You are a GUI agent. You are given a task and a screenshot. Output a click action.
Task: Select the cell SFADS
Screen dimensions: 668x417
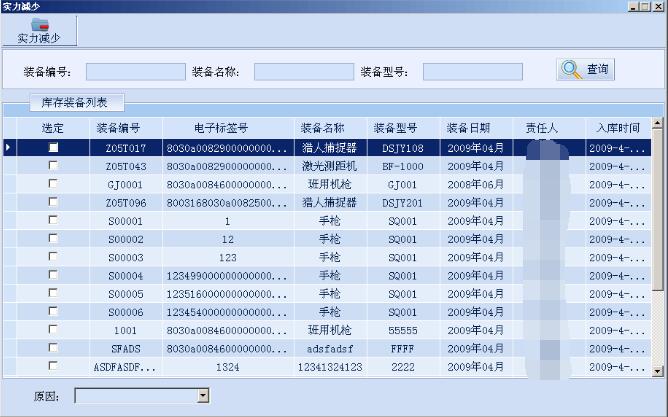pyautogui.click(x=126, y=349)
